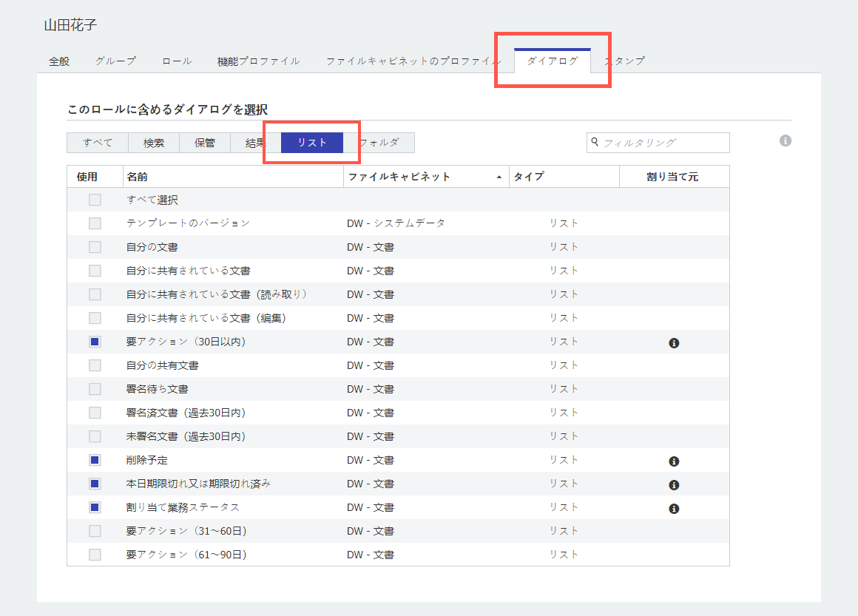Check 要アクション（31～60日）checkbox
The width and height of the screenshot is (858, 616).
click(x=95, y=531)
